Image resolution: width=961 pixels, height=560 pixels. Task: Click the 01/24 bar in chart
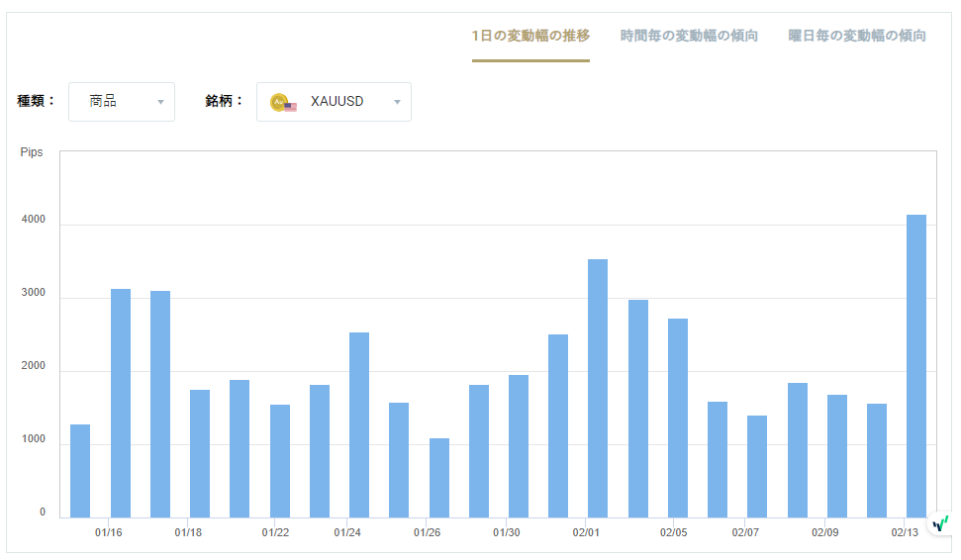tap(359, 425)
